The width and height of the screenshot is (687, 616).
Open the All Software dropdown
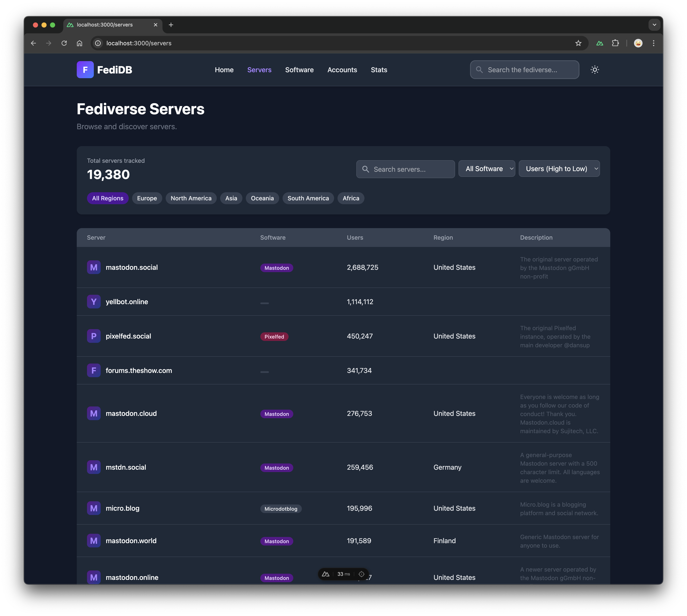click(487, 168)
